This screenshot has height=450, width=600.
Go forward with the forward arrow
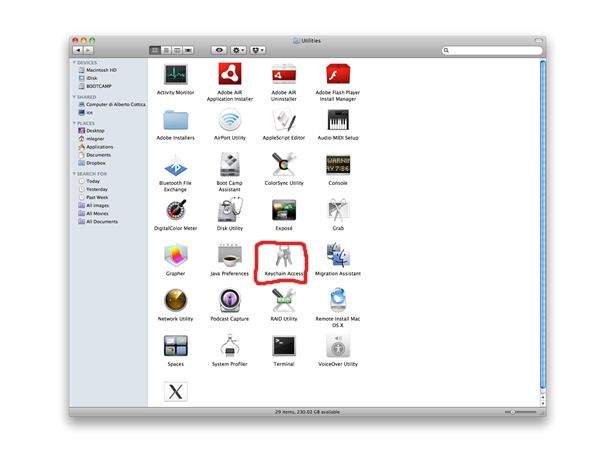coord(88,50)
